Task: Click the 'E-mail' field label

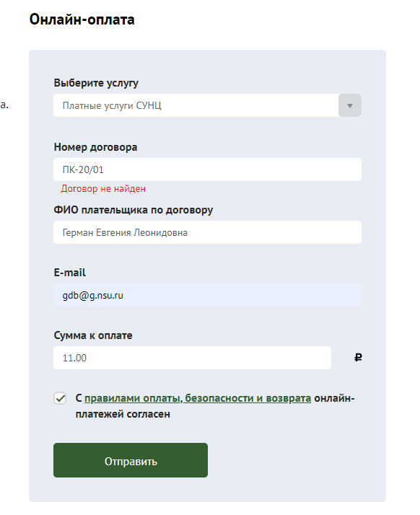Action: 70,273
